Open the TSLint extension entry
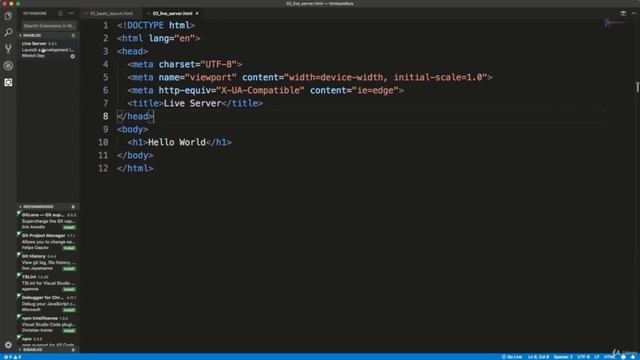Image resolution: width=640 pixels, height=360 pixels. coord(48,283)
